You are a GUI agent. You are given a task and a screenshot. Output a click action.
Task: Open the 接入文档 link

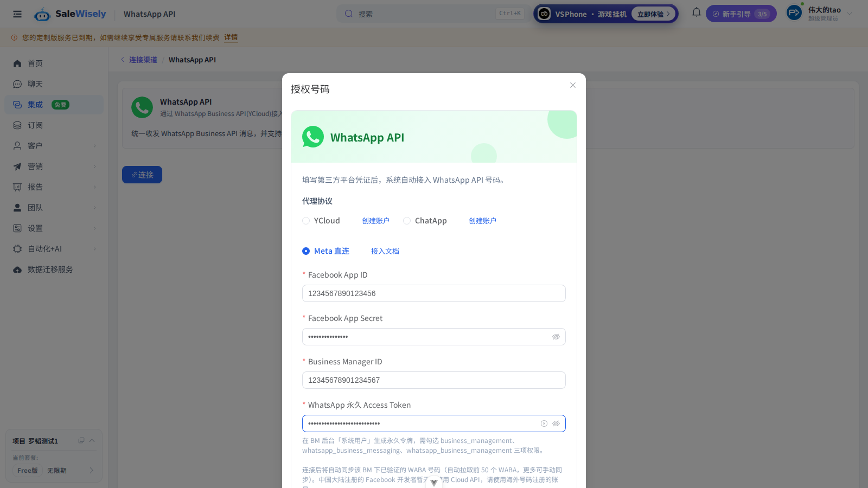[385, 251]
